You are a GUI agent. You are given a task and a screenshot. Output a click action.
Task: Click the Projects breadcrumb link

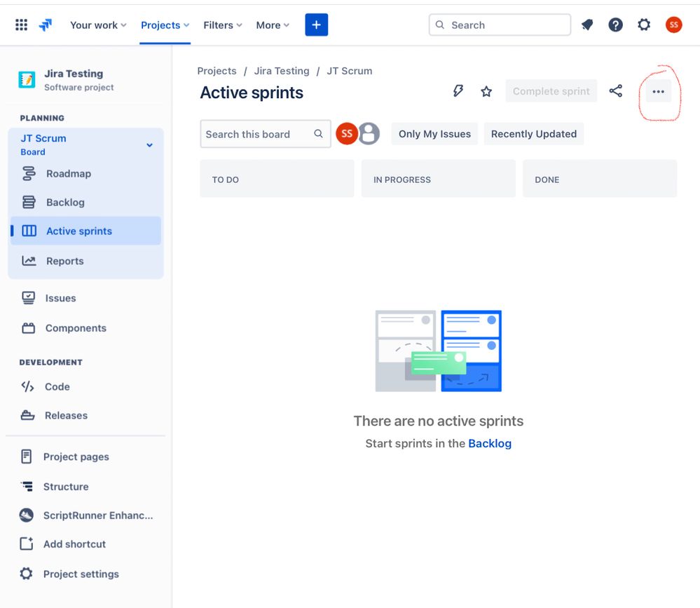point(217,71)
